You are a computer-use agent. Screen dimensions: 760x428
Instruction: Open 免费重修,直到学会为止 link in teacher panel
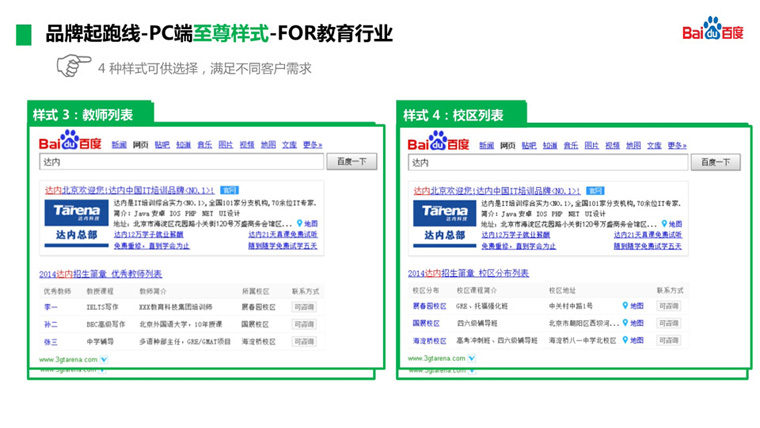tap(152, 246)
